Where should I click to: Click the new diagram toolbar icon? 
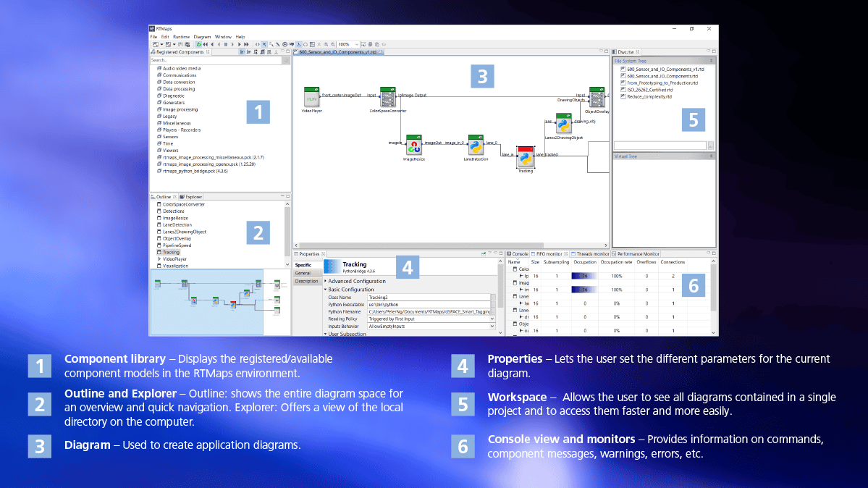pos(155,44)
